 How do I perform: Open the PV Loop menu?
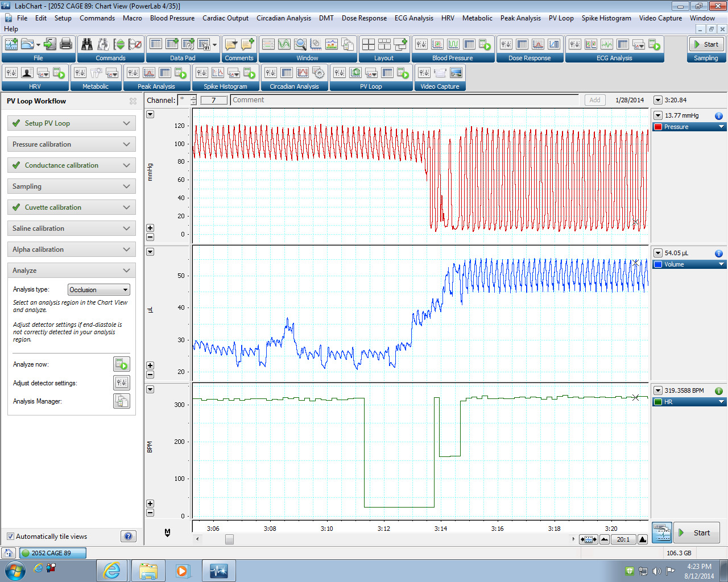pos(561,18)
